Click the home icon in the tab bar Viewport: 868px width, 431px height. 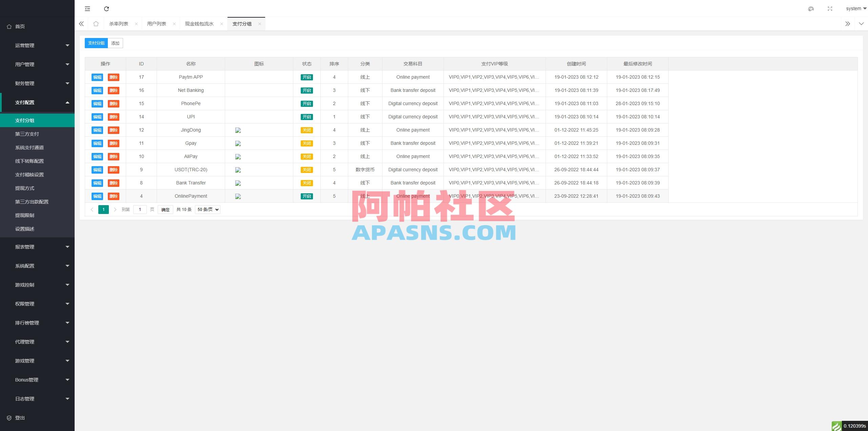(x=96, y=23)
